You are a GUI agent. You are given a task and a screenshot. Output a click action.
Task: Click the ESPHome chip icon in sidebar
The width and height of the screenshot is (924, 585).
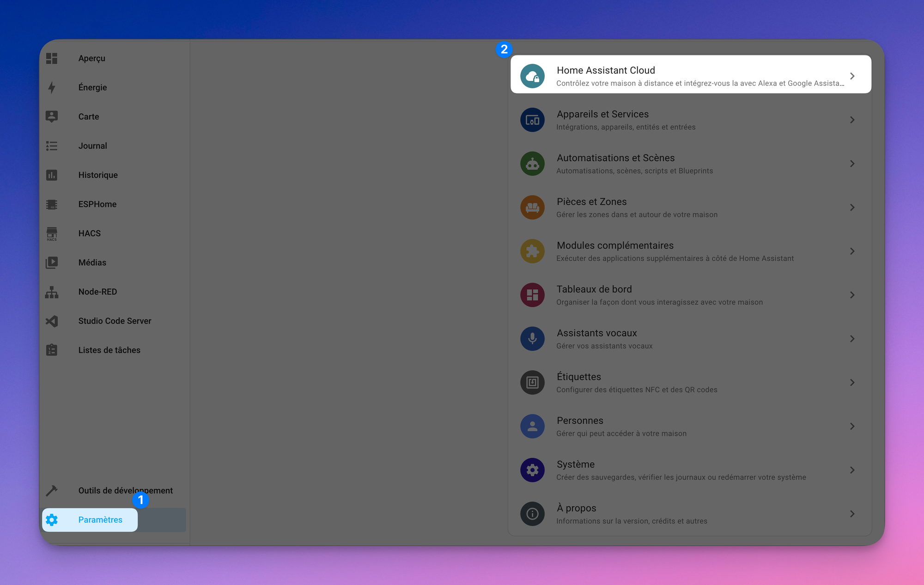tap(52, 204)
